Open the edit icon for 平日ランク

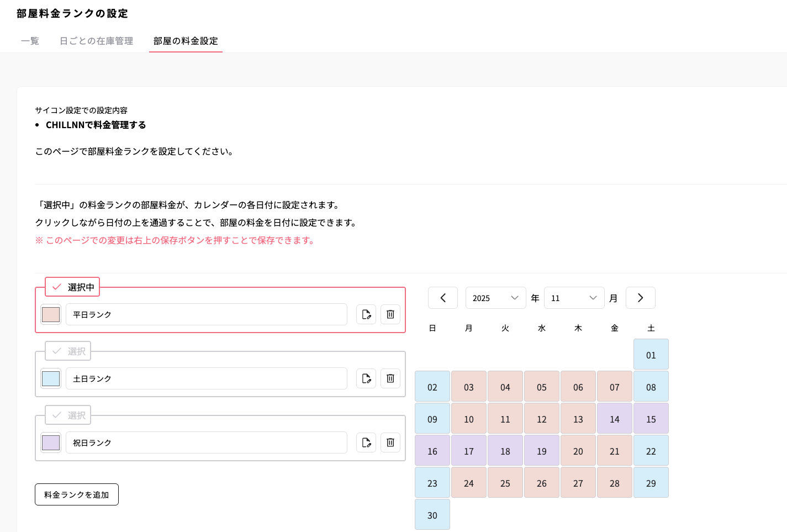366,314
